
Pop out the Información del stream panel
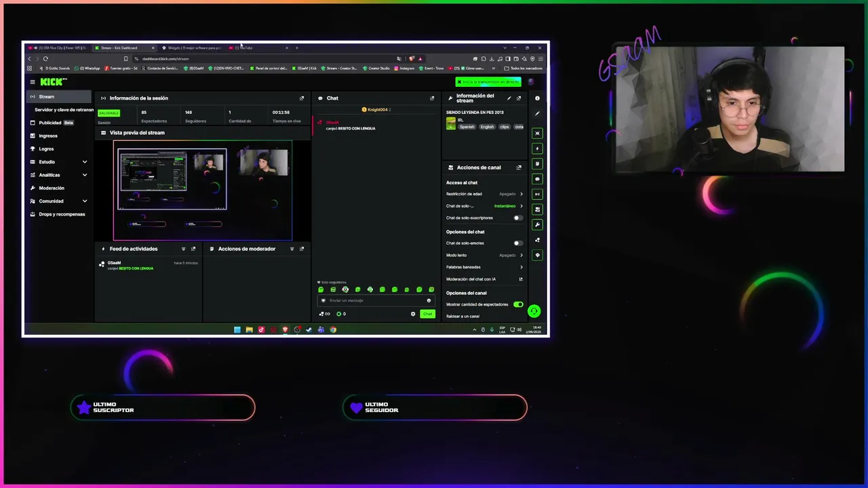point(519,98)
